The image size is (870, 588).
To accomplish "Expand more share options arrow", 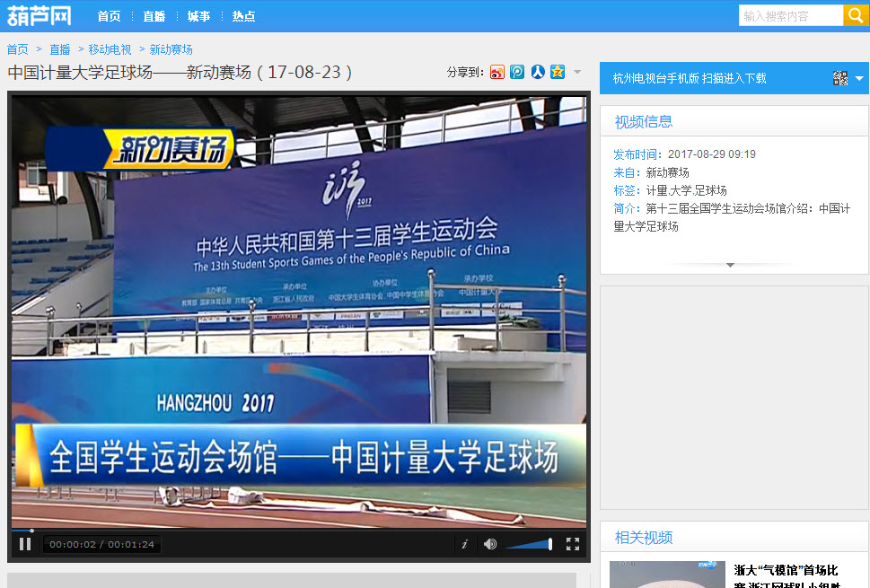I will (577, 73).
